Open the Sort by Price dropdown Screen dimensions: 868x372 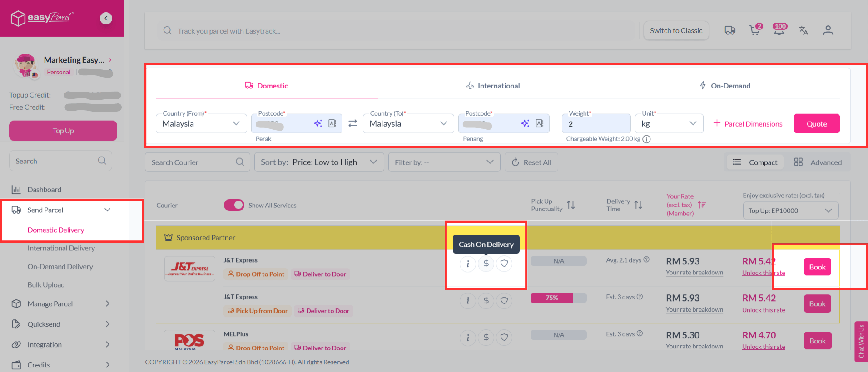319,162
